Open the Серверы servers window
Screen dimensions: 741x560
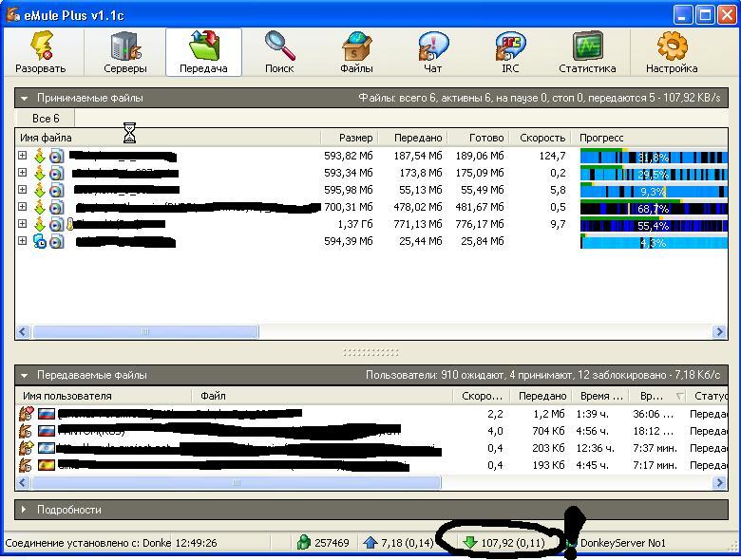click(x=125, y=52)
